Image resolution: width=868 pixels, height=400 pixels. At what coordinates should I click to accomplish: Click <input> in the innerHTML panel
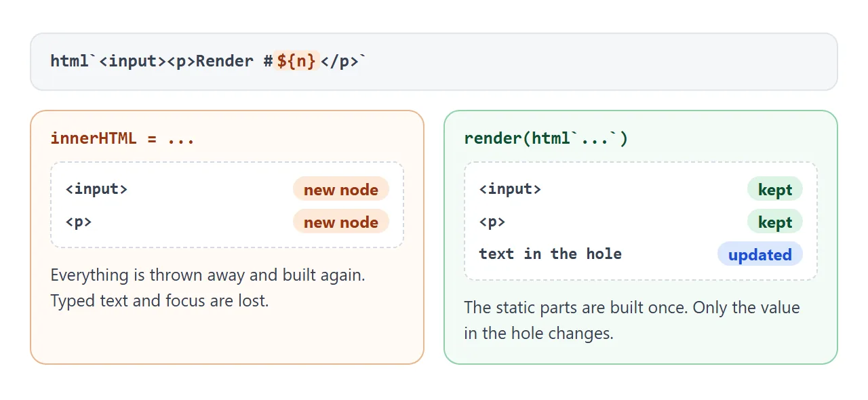click(96, 188)
